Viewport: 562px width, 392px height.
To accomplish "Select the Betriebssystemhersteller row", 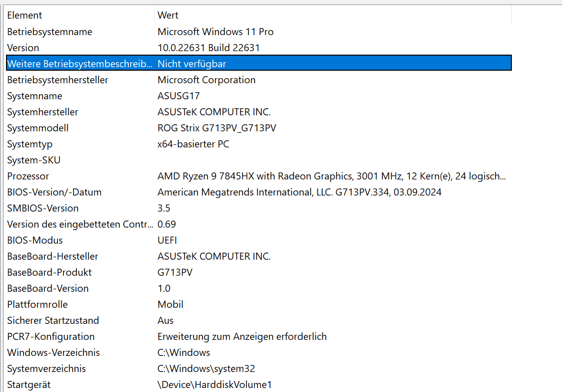I will [58, 80].
